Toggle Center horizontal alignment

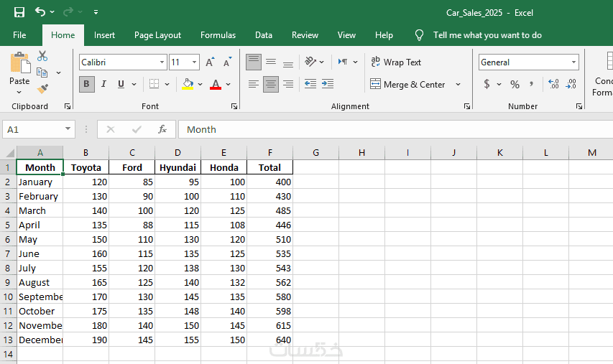tap(271, 85)
